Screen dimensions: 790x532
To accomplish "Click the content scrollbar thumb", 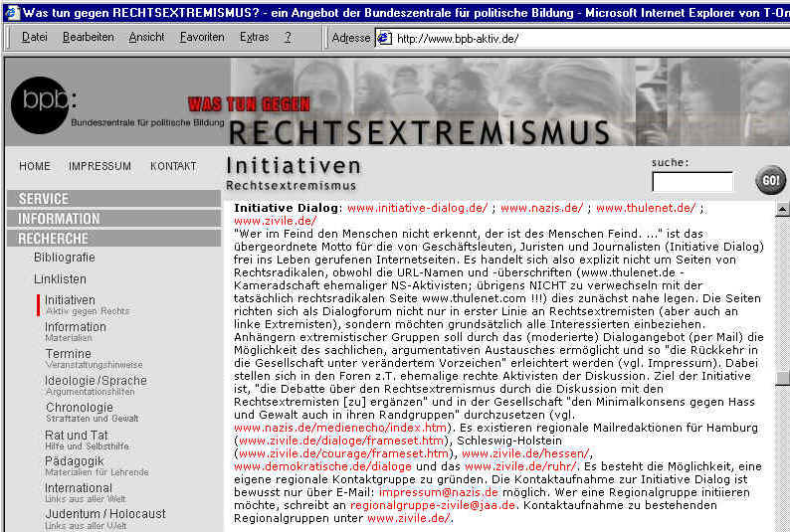I will [782, 379].
